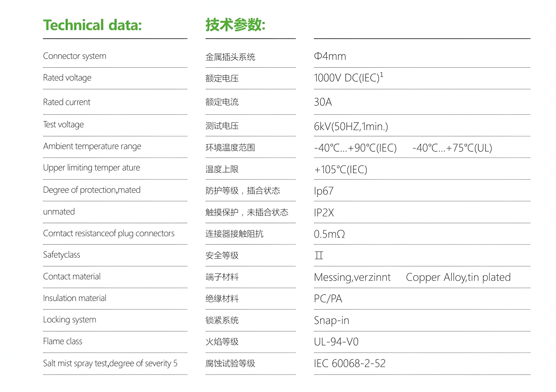Select the Chinese label '温度上限'

tap(222, 169)
